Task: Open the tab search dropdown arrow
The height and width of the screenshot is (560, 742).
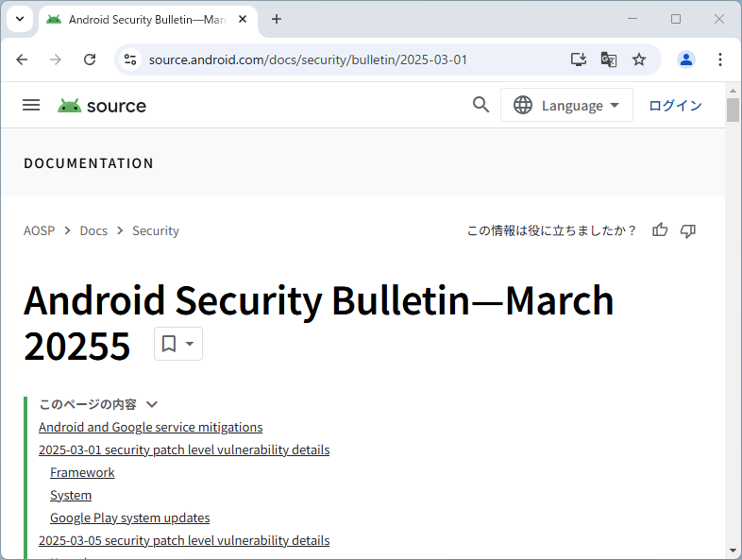Action: (x=20, y=19)
